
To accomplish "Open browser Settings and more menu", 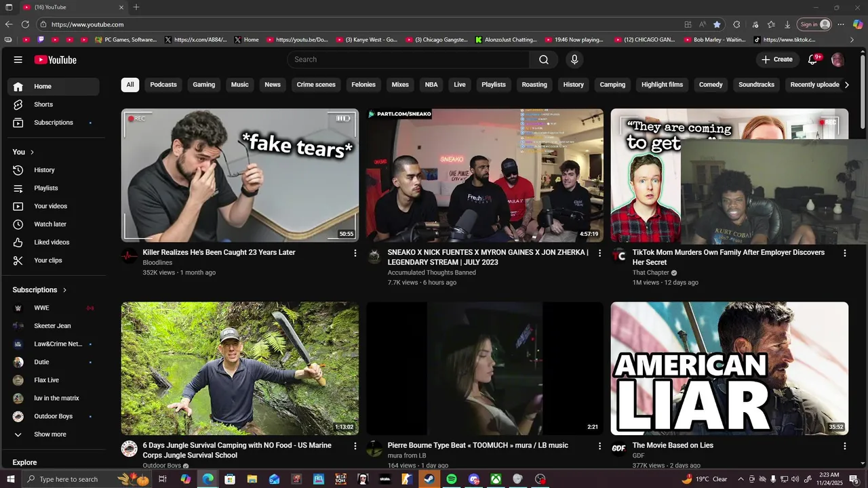I will (841, 24).
